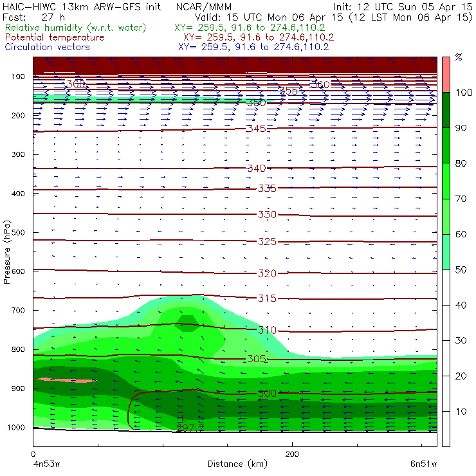Click the pink saturated humidity patch near 900 hPa
This screenshot has width=476, height=476.
tap(68, 380)
